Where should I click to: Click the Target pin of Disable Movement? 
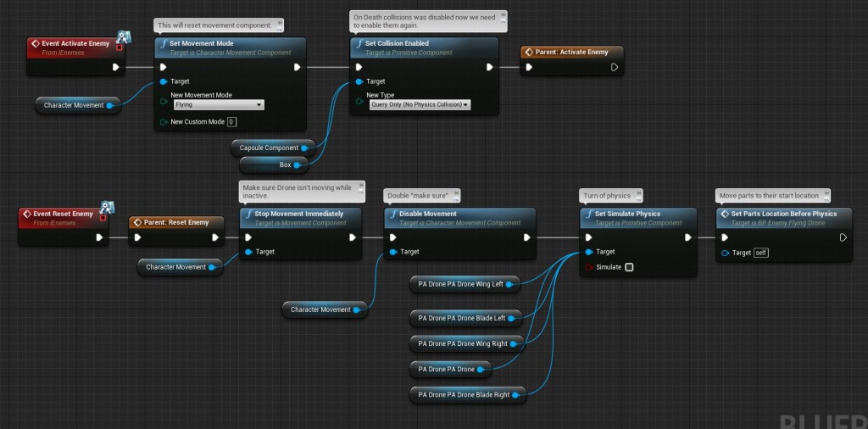click(x=392, y=252)
